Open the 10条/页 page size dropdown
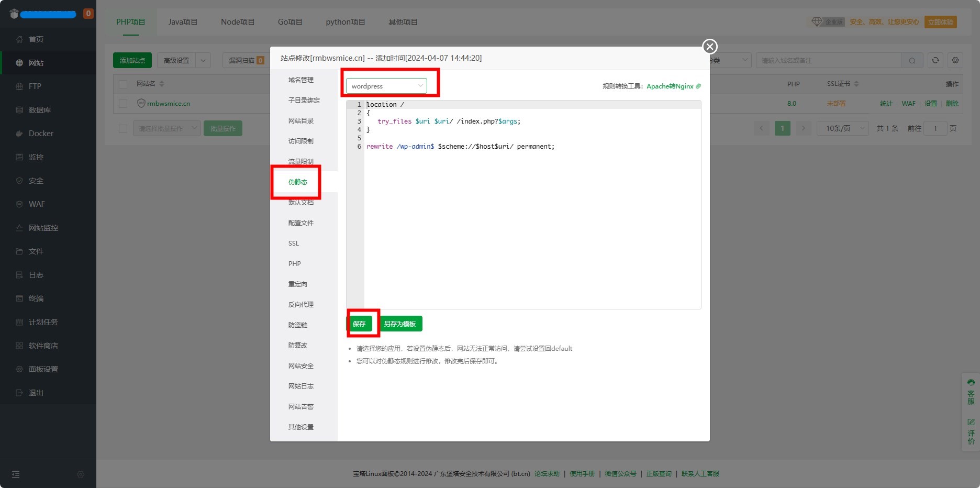Screen dimensions: 980x488 click(843, 128)
